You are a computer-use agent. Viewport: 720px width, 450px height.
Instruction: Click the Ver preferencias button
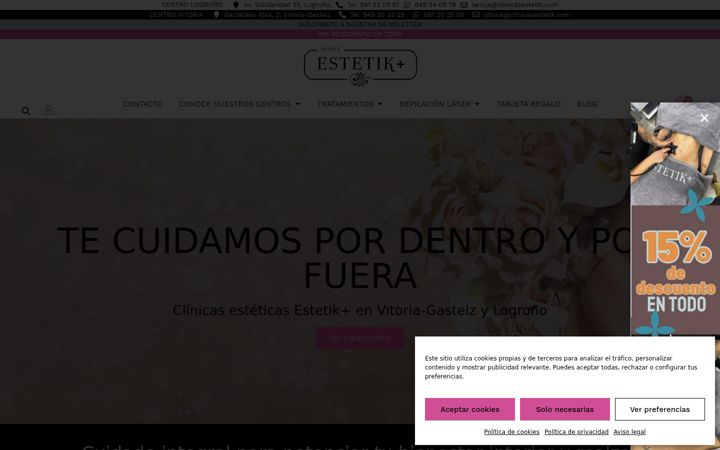click(660, 409)
